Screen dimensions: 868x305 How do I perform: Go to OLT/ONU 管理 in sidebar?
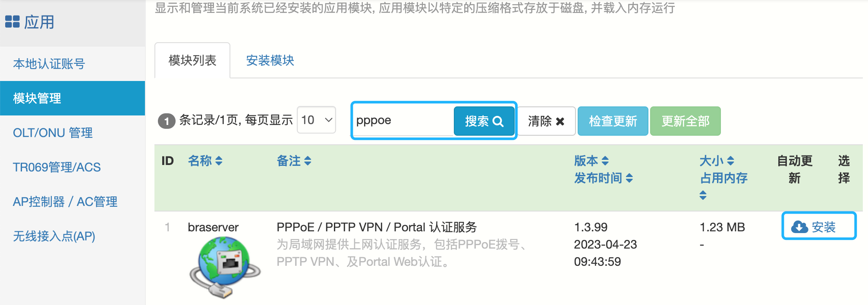[53, 133]
